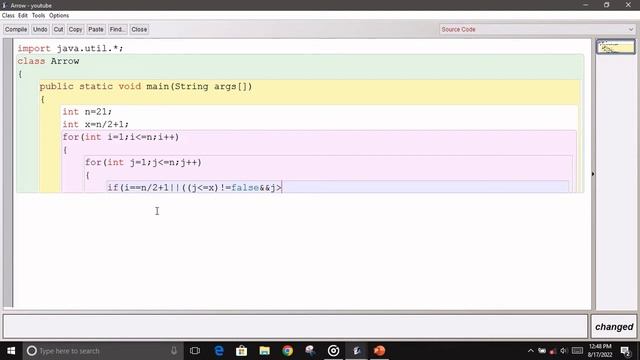Open the Class menu
Viewport: 640px width, 360px height.
click(x=8, y=16)
